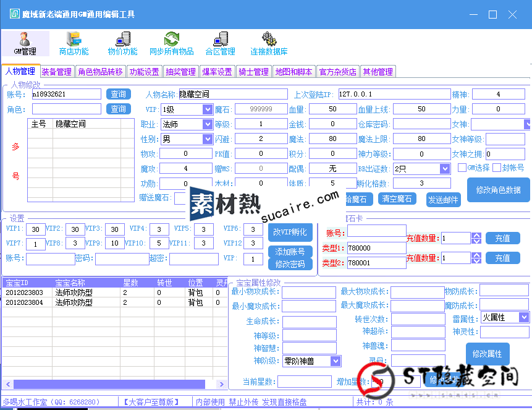Adjust second 充值数量 spinner arrows
This screenshot has width=532, height=410.
[x=476, y=258]
